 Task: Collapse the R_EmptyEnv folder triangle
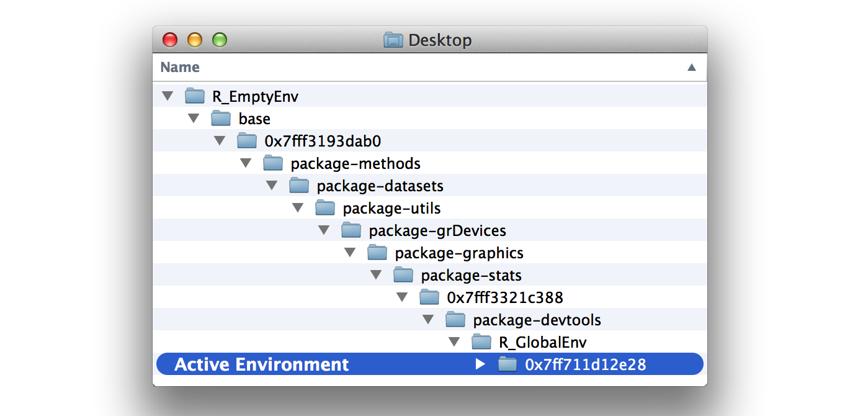pos(168,96)
